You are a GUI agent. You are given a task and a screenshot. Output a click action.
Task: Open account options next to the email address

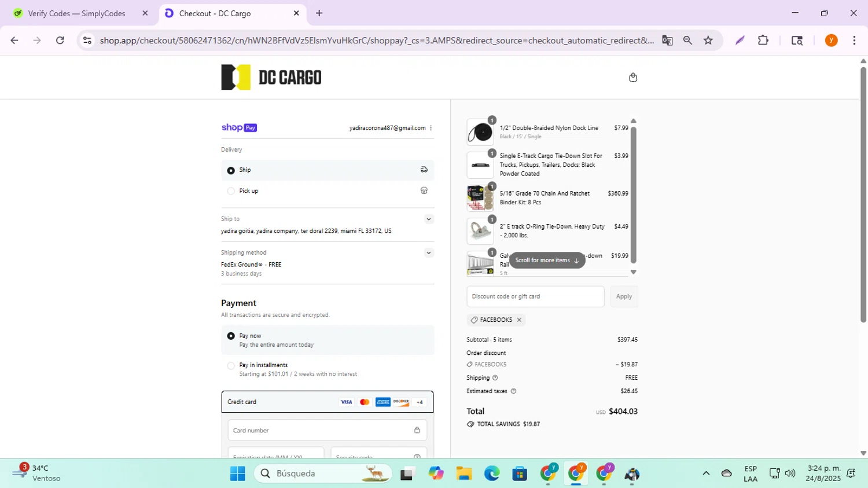point(431,128)
